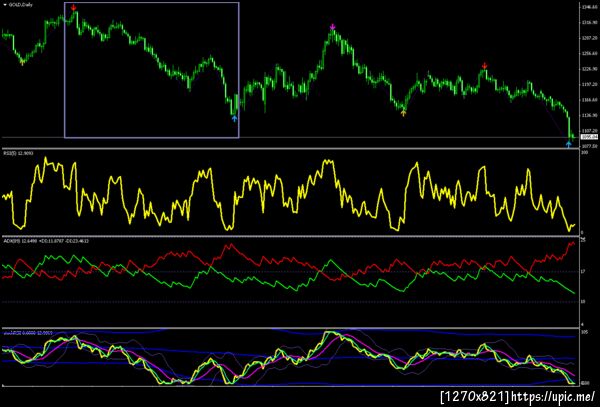Screen dimensions: 600x407
Task: Select the red sell arrow at the chart's highest peak
Action: pos(73,8)
